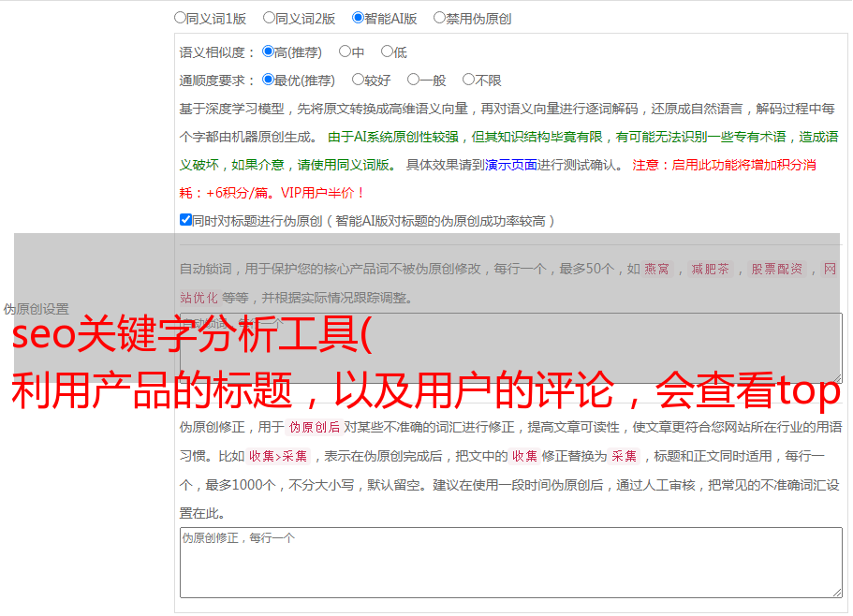Set 语义相似度 to 高(推荐)
Viewport: 853px width, 616px height.
[268, 51]
